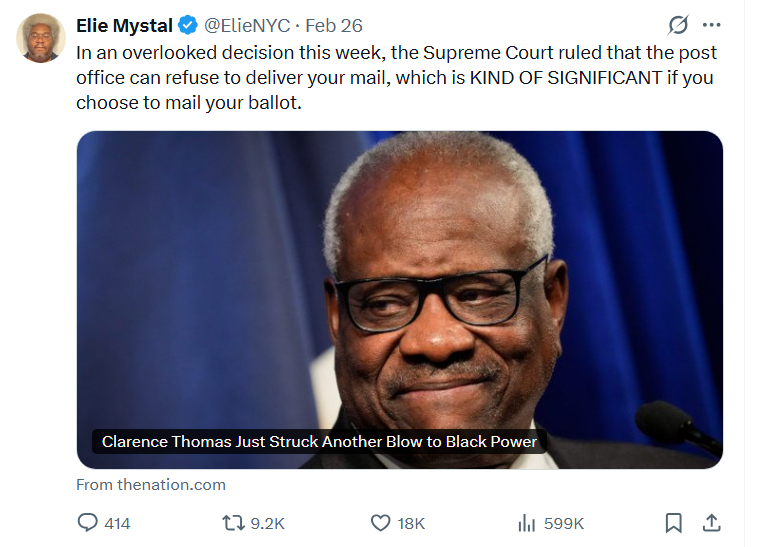This screenshot has height=547, width=767.
Task: Open the @ElieNYC handle link
Action: [239, 26]
